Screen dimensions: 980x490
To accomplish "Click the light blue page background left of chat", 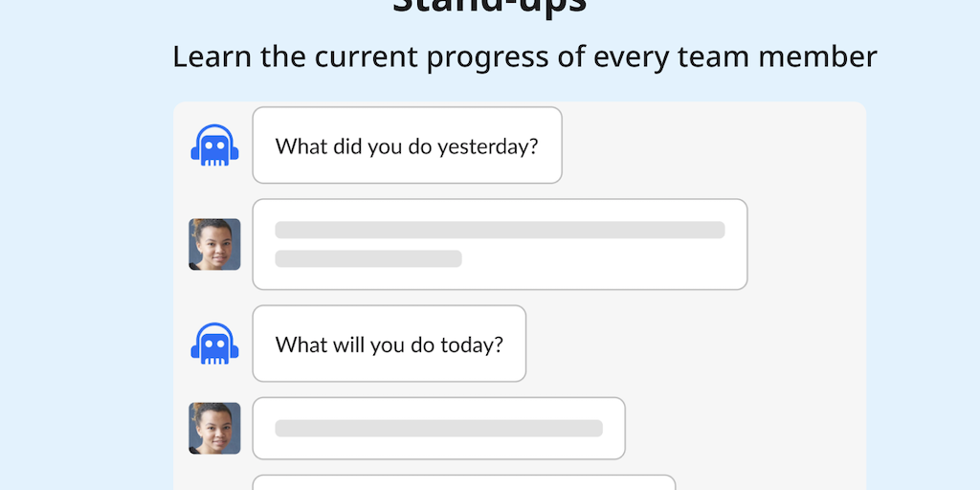I will pyautogui.click(x=86, y=287).
